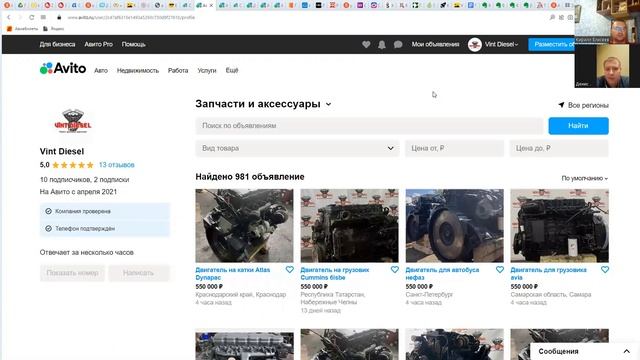
Task: Open the Услуги section
Action: tap(207, 70)
